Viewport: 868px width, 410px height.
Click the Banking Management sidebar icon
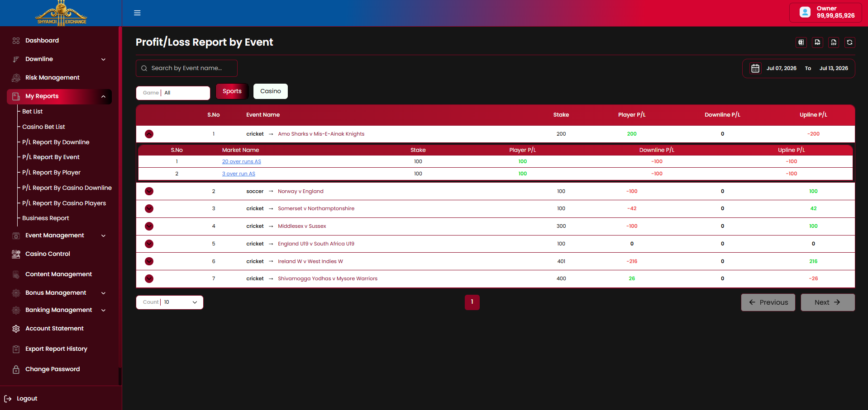click(x=16, y=310)
